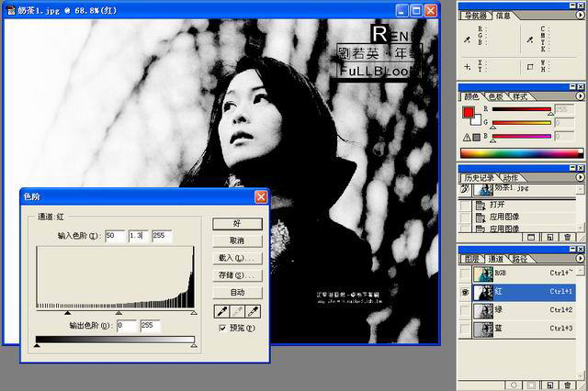Show the 绿 channel visibility box

(466, 310)
